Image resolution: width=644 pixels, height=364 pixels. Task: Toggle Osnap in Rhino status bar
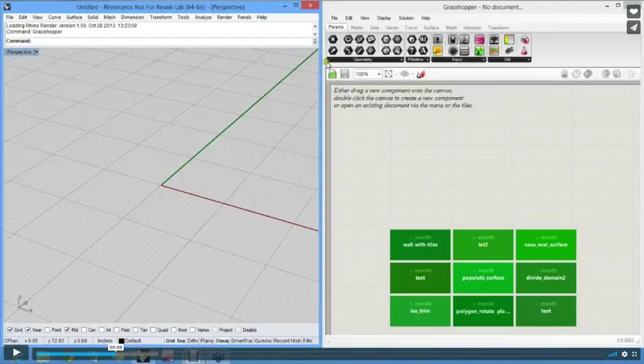pos(222,340)
